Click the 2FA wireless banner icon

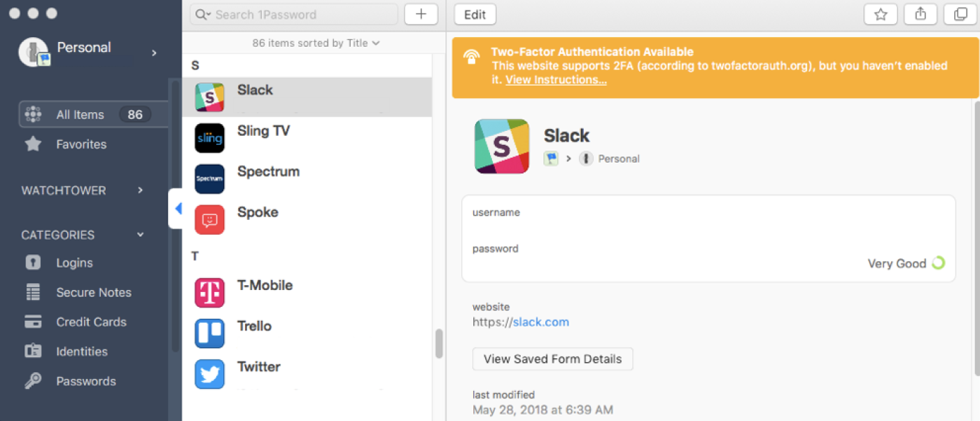click(472, 57)
